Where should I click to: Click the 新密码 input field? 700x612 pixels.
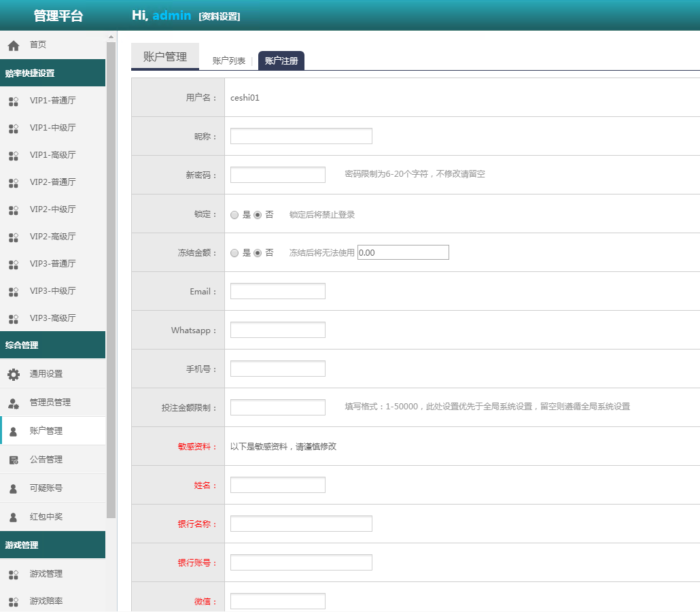click(x=277, y=175)
